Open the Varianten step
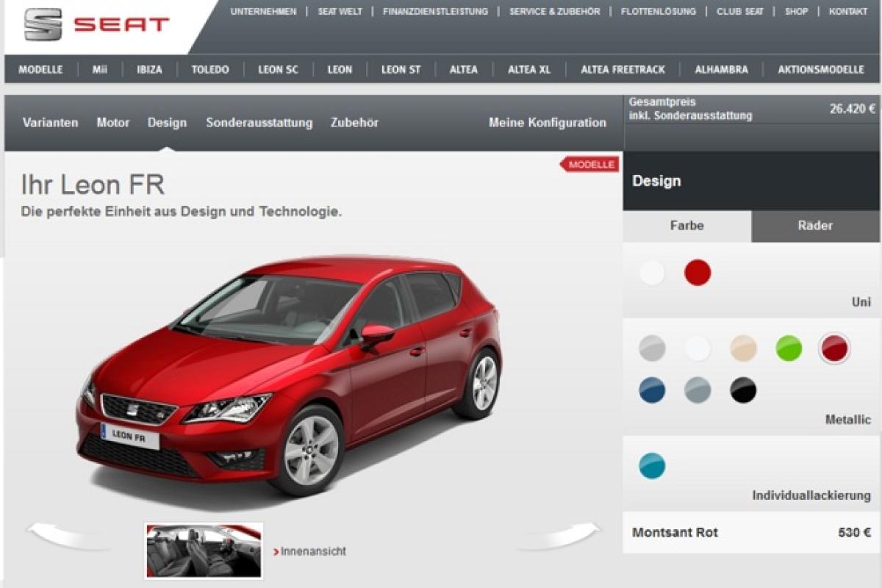The height and width of the screenshot is (588, 882). click(50, 123)
